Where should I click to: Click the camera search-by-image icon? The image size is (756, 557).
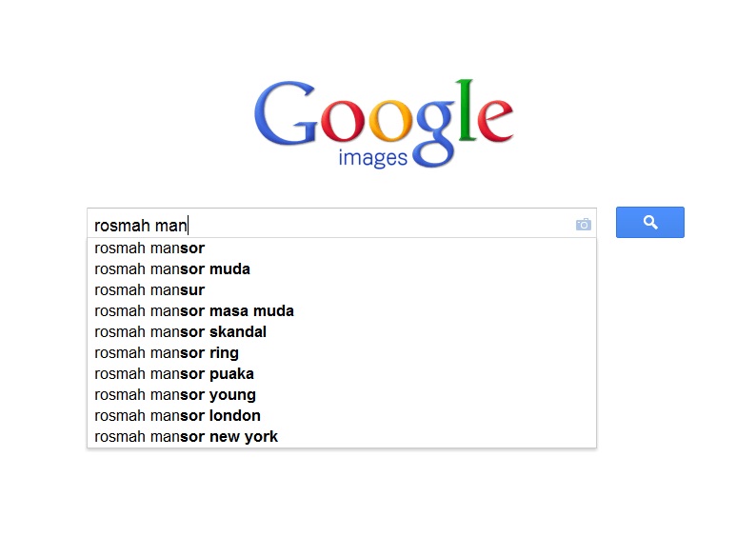point(584,225)
